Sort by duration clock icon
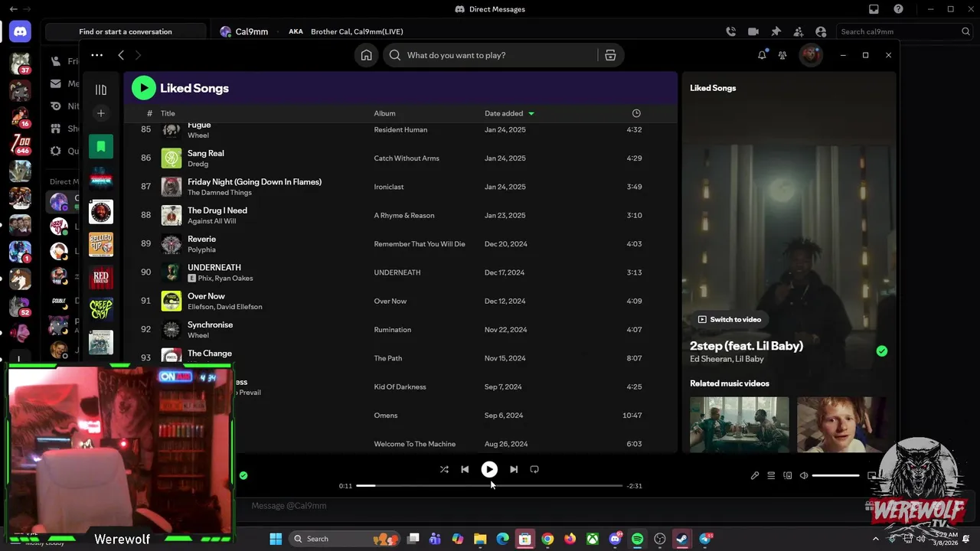 pyautogui.click(x=636, y=113)
